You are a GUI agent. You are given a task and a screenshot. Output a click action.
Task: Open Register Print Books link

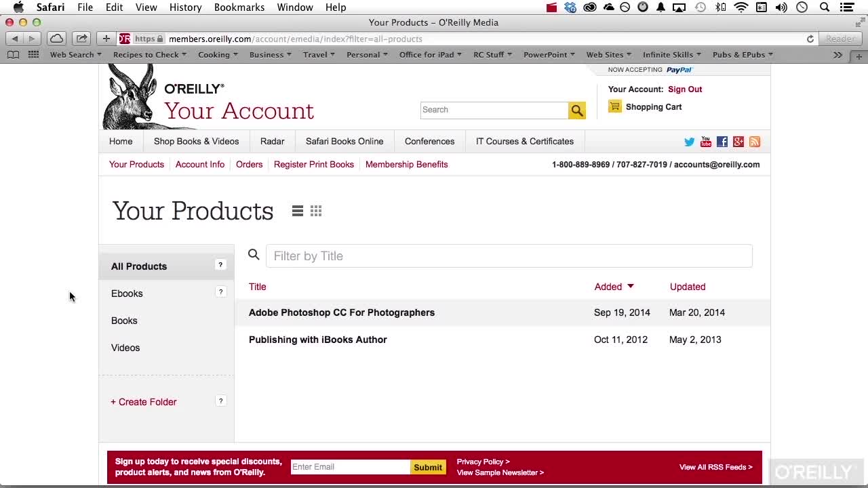coord(314,165)
